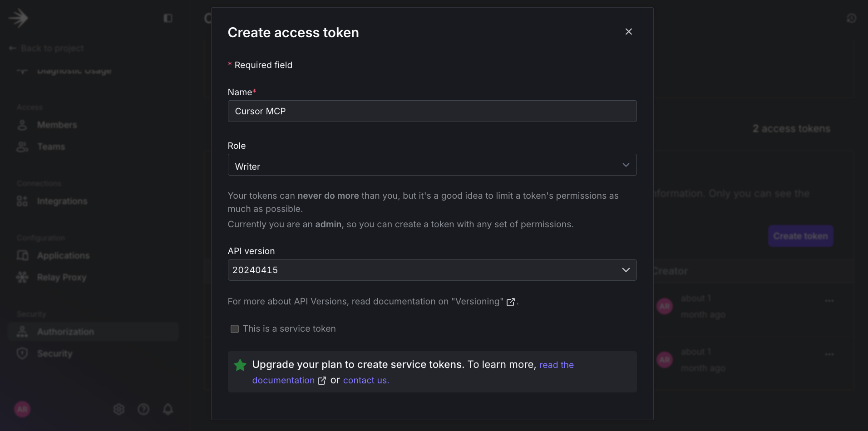Image resolution: width=868 pixels, height=431 pixels.
Task: Enable the 'This is a service token' checkbox
Action: click(234, 328)
